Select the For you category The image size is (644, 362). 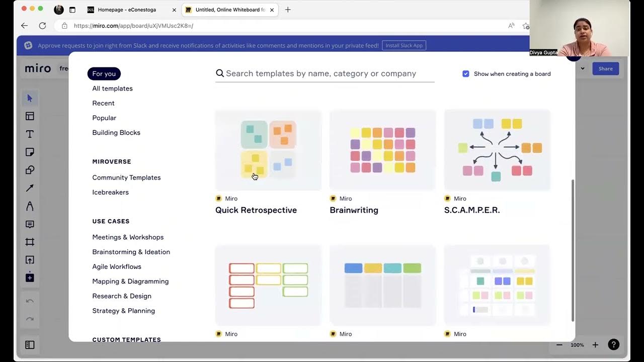coord(104,74)
